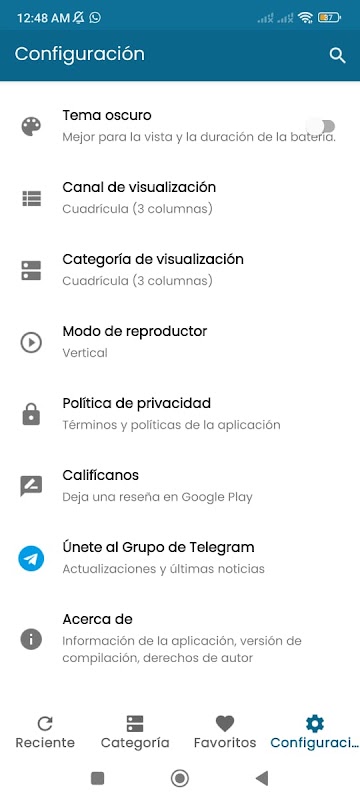The height and width of the screenshot is (800, 360).
Task: Tap the info icon for Acerca de
Action: pos(31,639)
